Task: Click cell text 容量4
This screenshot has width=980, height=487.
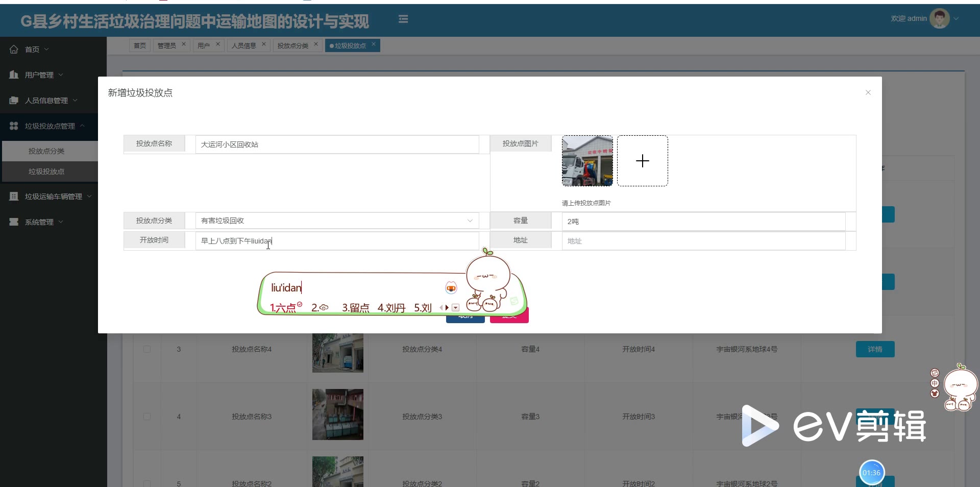Action: point(530,349)
